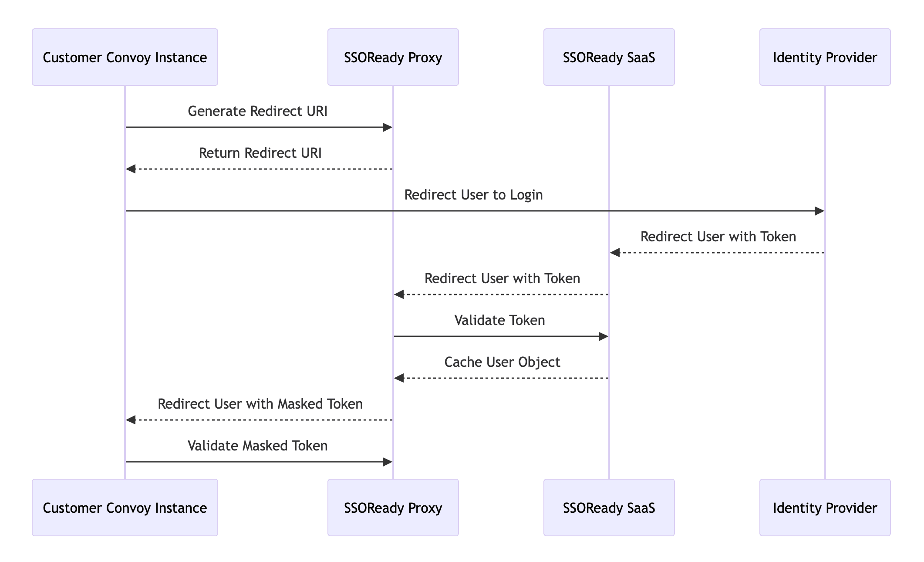This screenshot has width=924, height=562.
Task: Click the Redirect User with Masked Token label
Action: [260, 404]
